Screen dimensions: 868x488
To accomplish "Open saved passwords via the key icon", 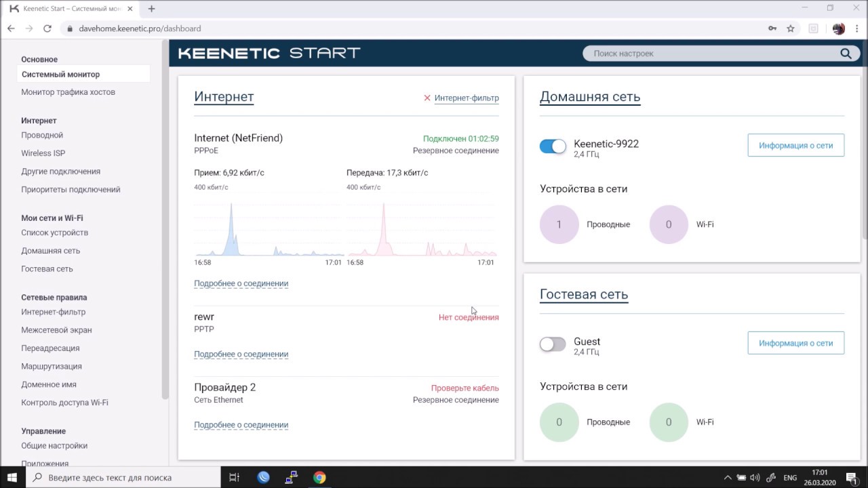I will (772, 28).
